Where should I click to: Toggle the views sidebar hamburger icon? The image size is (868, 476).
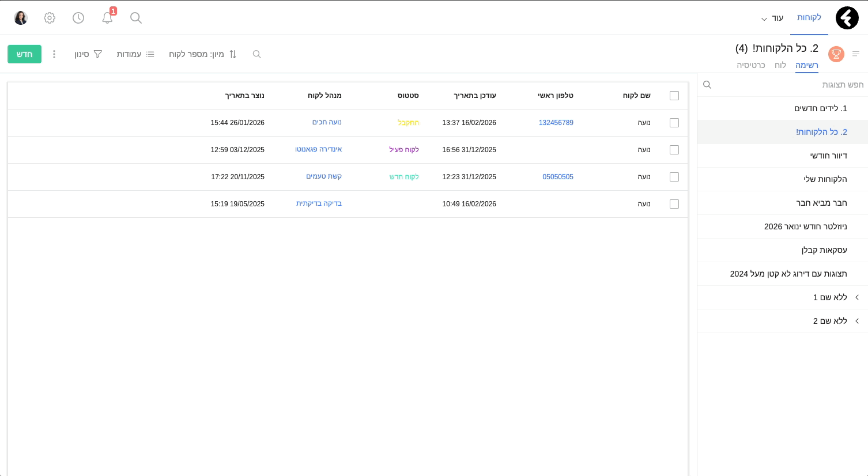(x=856, y=54)
